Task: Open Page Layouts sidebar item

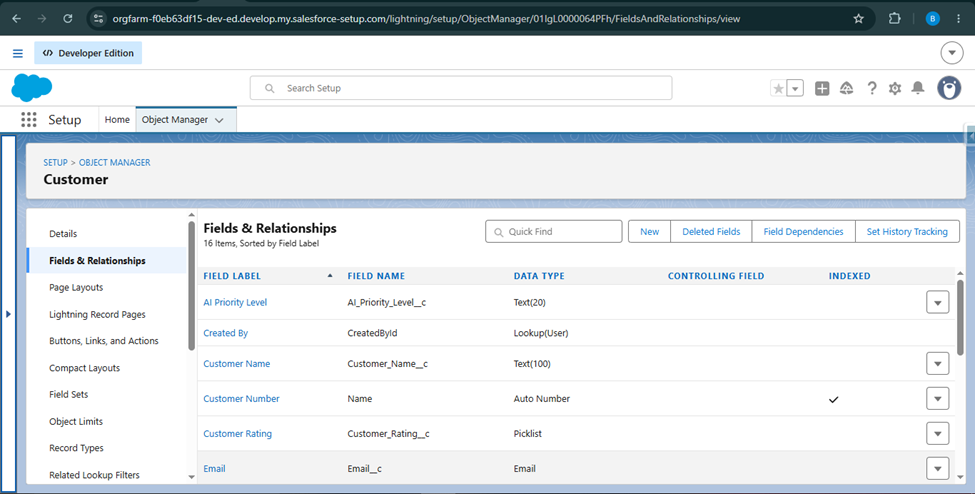Action: tap(76, 287)
